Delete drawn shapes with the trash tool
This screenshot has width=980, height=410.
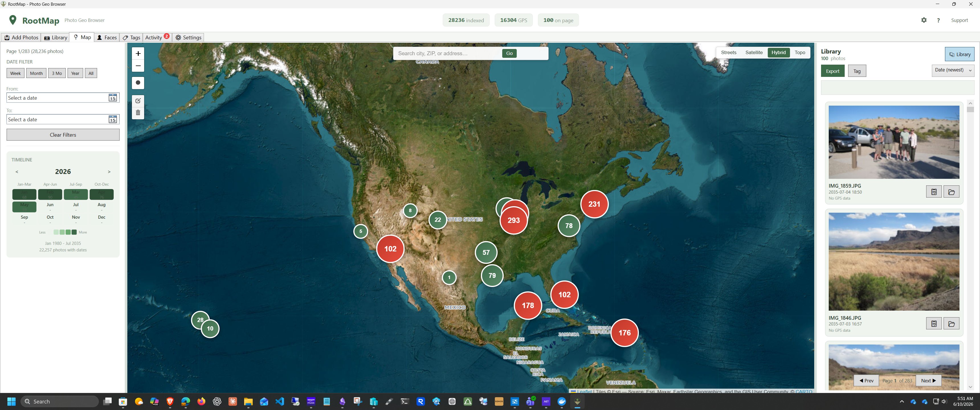click(138, 113)
